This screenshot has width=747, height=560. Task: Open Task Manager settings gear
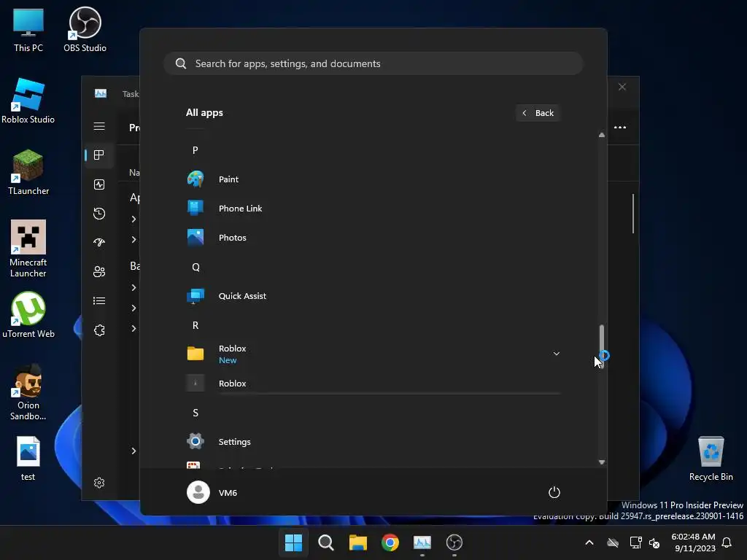point(99,483)
